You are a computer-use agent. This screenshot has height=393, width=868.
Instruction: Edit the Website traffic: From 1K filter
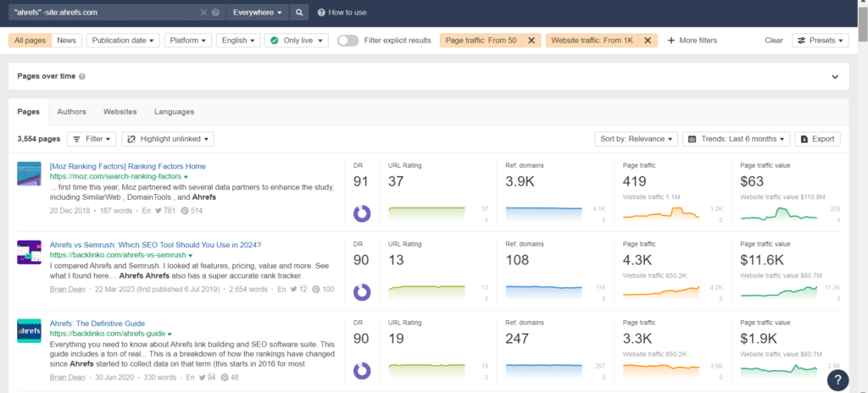(x=591, y=41)
